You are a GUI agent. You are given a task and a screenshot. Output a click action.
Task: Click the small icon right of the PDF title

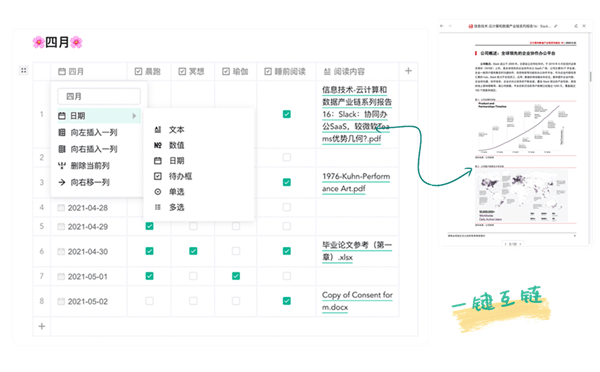pos(556,26)
